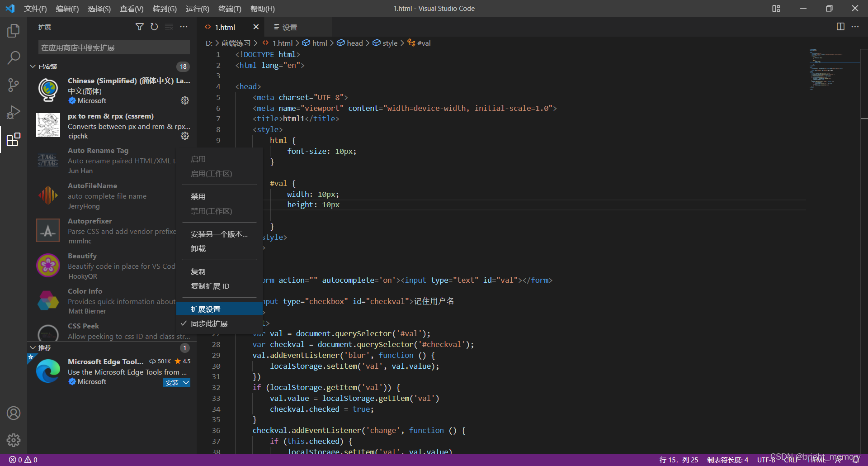The image size is (868, 466).
Task: Open the Source Control view
Action: coord(14,85)
